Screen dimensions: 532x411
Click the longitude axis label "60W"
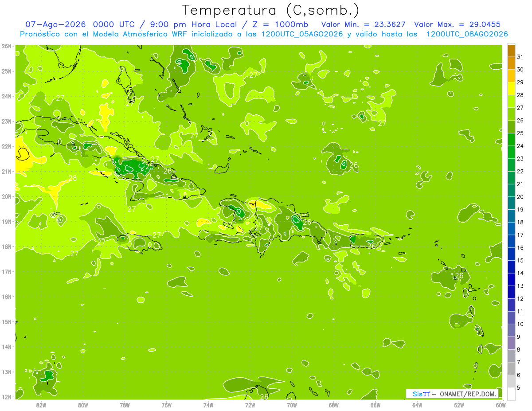point(501,405)
